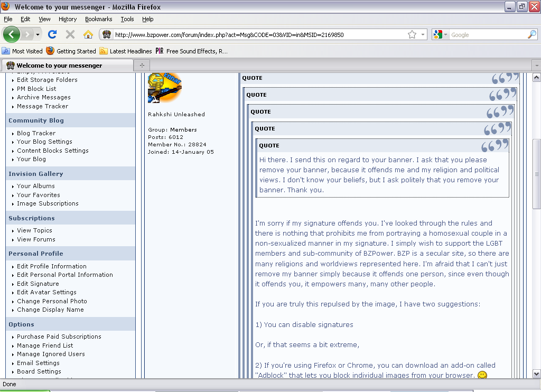Open the search engine selector dropdown
Screen dimensions: 541x392
click(x=440, y=34)
